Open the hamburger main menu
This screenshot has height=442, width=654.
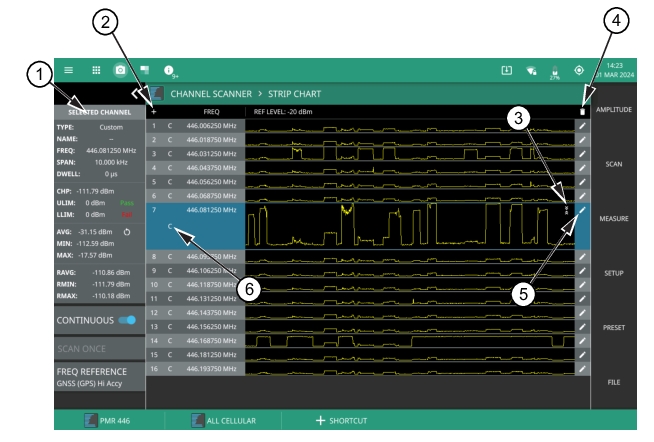click(69, 70)
